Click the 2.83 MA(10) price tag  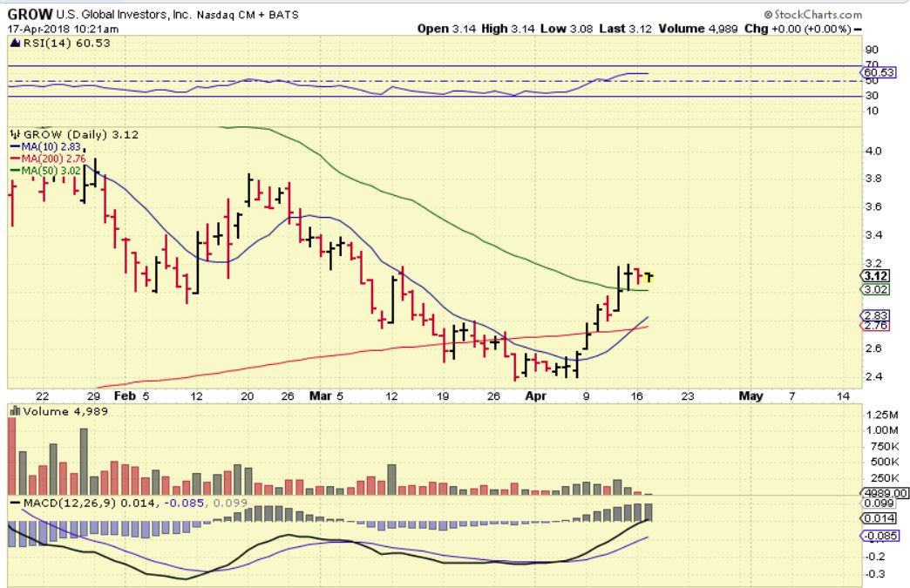click(x=876, y=315)
